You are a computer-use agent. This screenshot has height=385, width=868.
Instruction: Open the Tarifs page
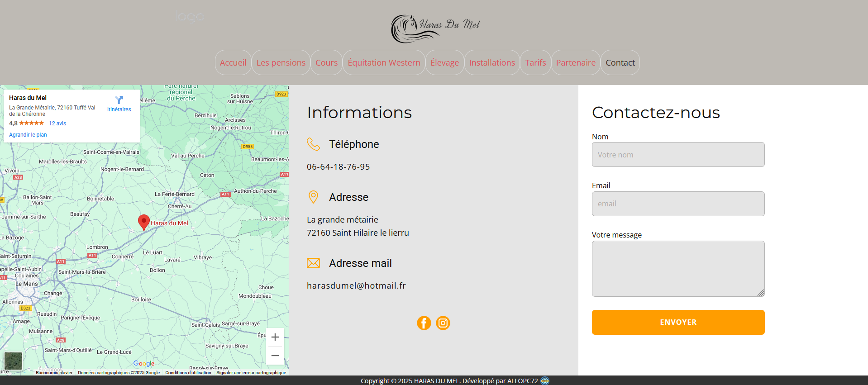click(x=535, y=62)
